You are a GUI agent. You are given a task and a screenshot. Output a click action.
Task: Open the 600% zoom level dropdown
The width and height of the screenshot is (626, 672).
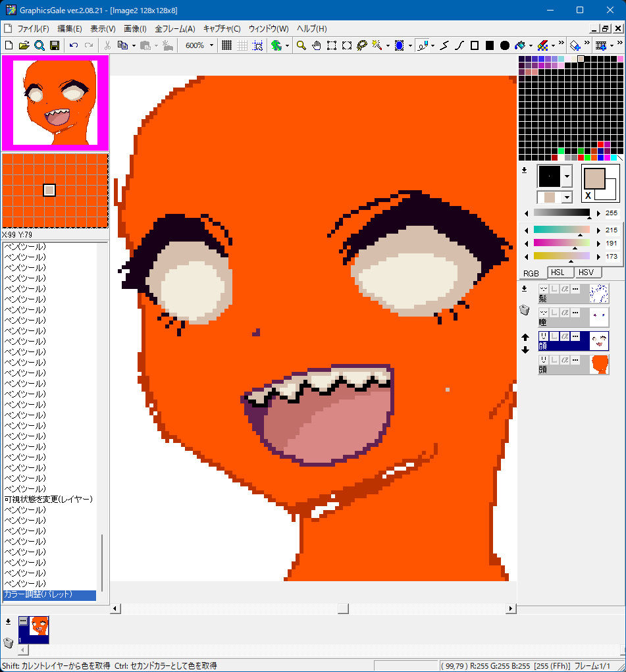point(211,45)
